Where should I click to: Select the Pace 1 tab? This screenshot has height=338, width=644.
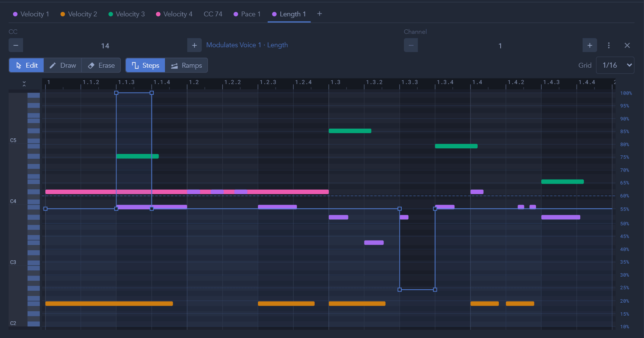(247, 14)
